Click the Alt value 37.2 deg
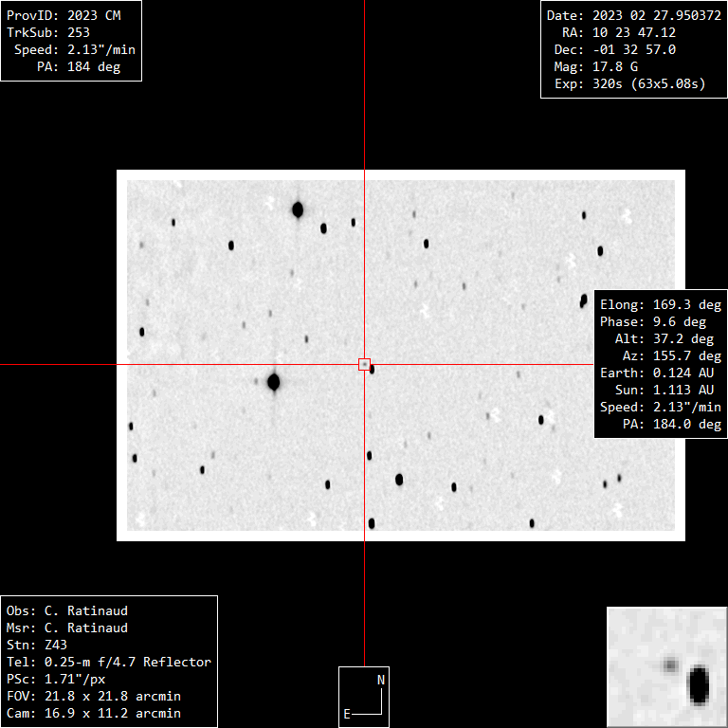Screen dimensions: 728x728 (x=682, y=339)
